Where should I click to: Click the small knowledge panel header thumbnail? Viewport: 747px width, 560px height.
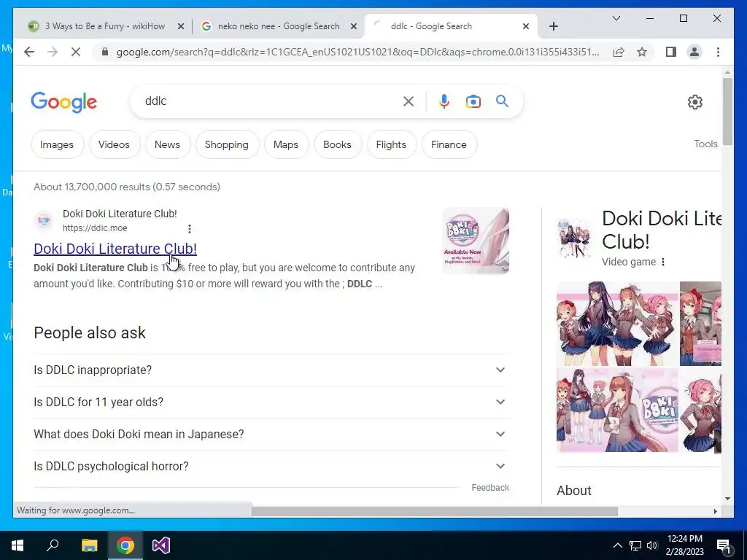574,238
